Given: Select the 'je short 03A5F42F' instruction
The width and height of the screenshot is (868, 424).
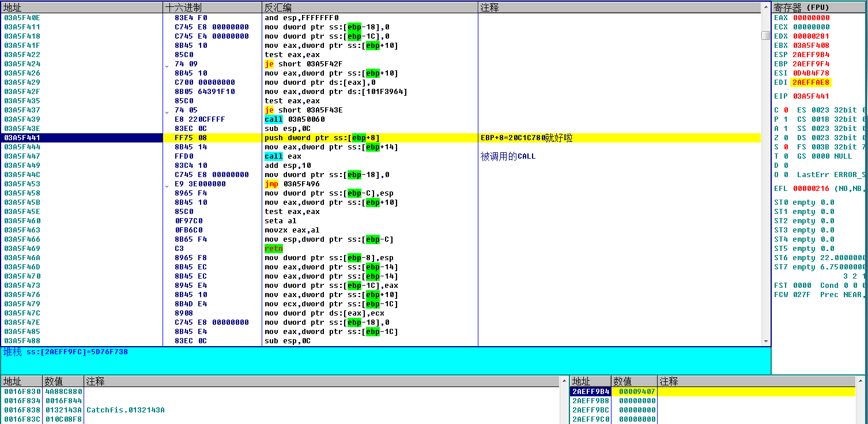Looking at the screenshot, I should (x=303, y=64).
